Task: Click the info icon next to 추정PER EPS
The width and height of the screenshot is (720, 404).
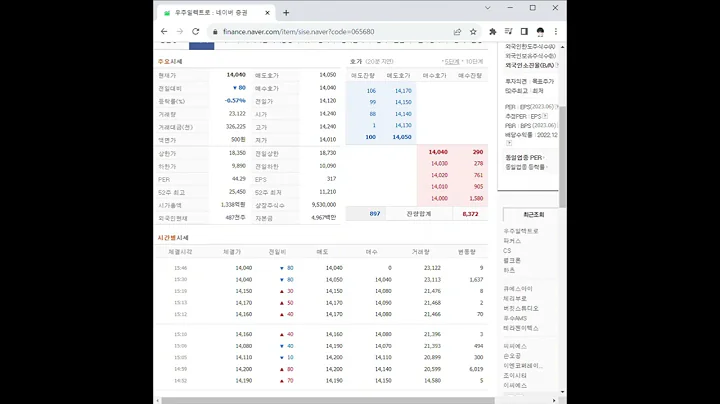Action: (x=545, y=116)
